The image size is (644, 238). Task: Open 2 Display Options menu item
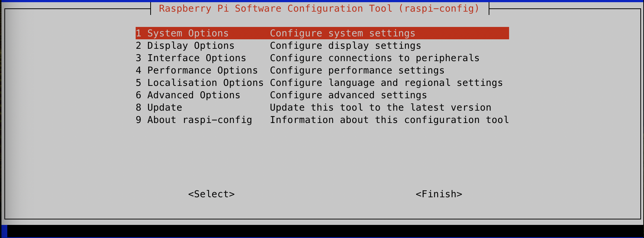coord(185,45)
